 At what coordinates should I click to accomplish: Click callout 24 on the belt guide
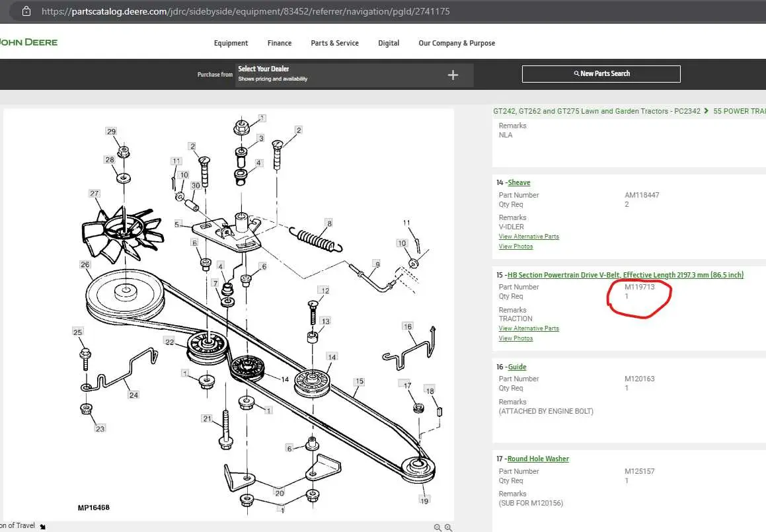(134, 395)
